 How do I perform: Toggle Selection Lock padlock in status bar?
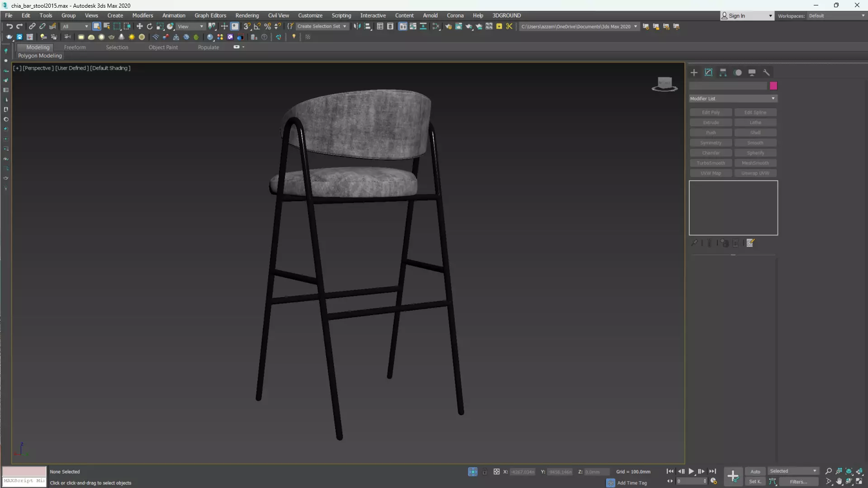click(x=484, y=472)
